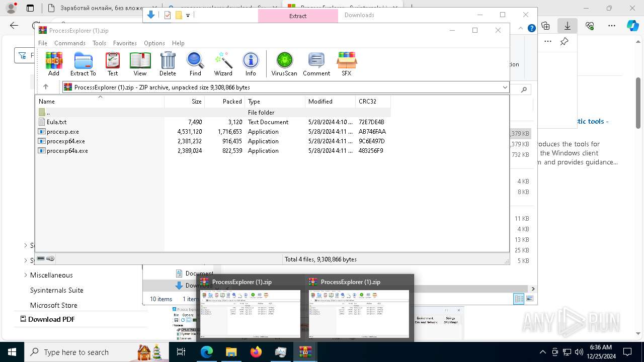This screenshot has height=362, width=644.
Task: Sort by CRC32 column header
Action: tap(373, 102)
